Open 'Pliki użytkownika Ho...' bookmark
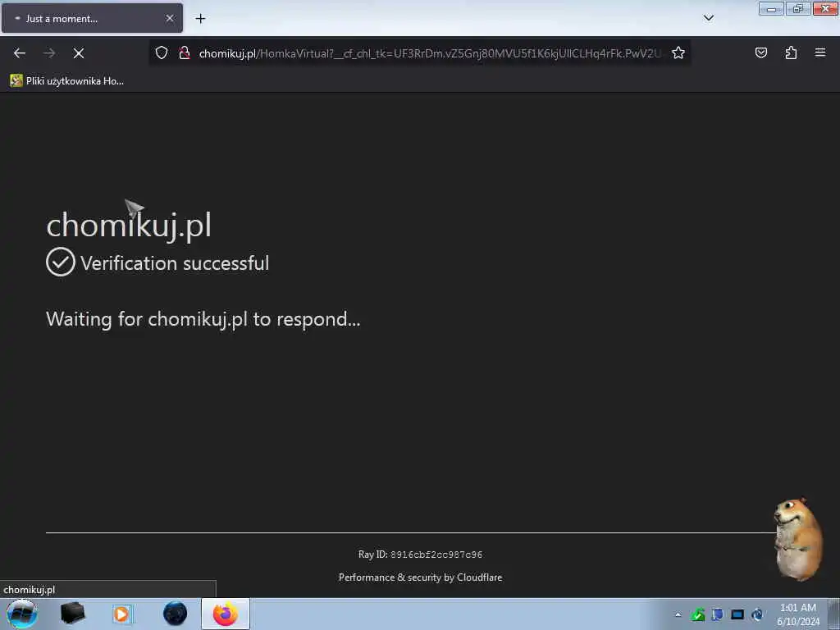840x630 pixels. click(x=67, y=81)
